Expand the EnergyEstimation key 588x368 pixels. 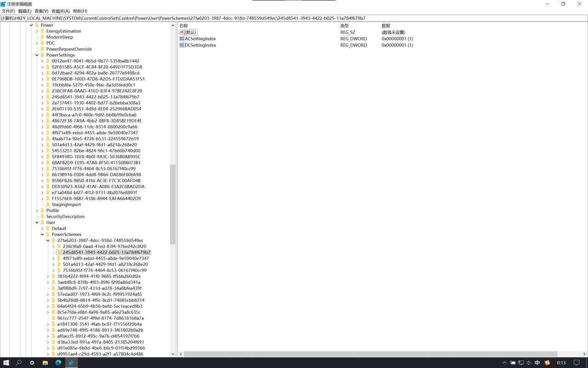click(37, 31)
